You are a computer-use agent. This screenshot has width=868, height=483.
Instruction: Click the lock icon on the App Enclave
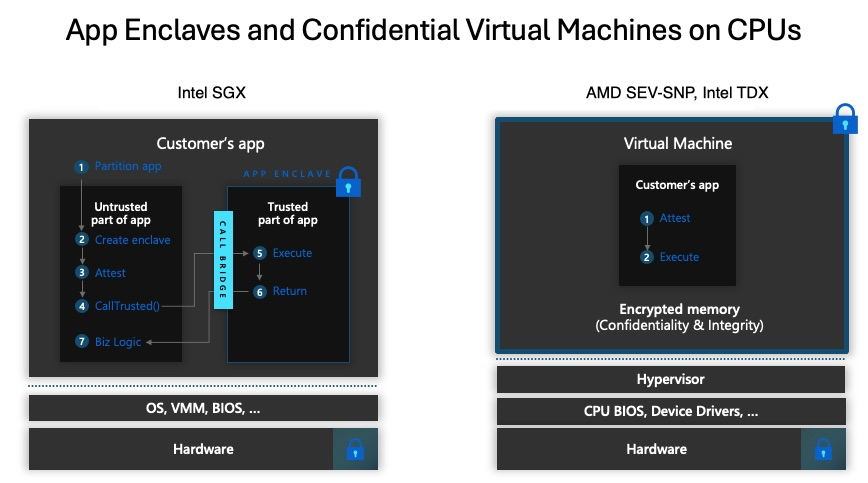click(347, 182)
